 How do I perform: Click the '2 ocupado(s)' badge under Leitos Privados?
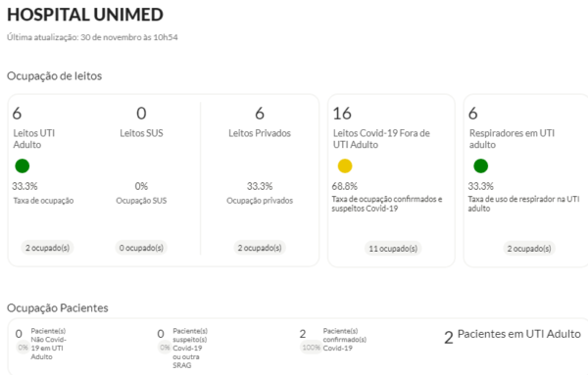point(260,248)
